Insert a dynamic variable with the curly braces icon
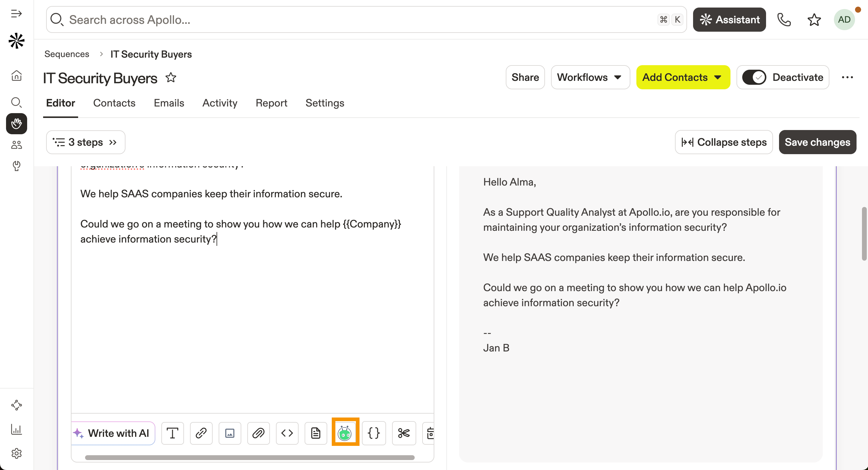The width and height of the screenshot is (868, 470). pos(374,433)
